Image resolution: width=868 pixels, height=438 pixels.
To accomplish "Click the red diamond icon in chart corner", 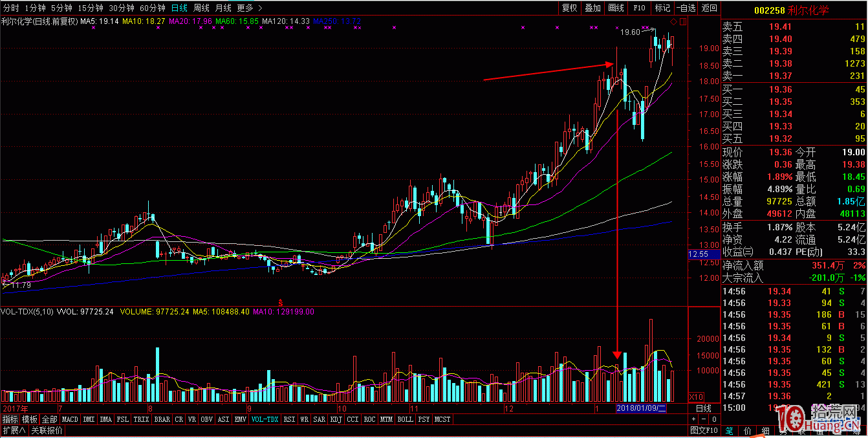I will tap(673, 22).
